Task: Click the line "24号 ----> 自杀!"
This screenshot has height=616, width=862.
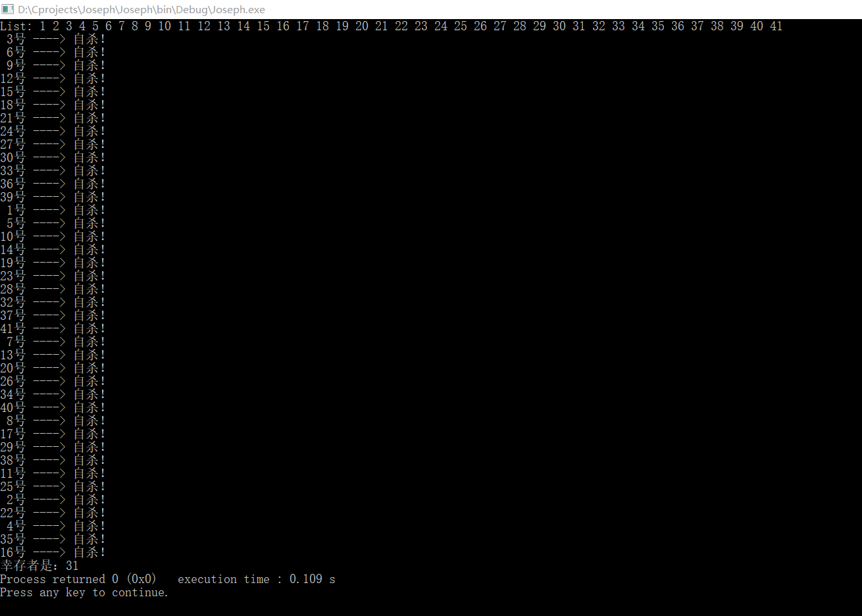Action: pyautogui.click(x=53, y=131)
